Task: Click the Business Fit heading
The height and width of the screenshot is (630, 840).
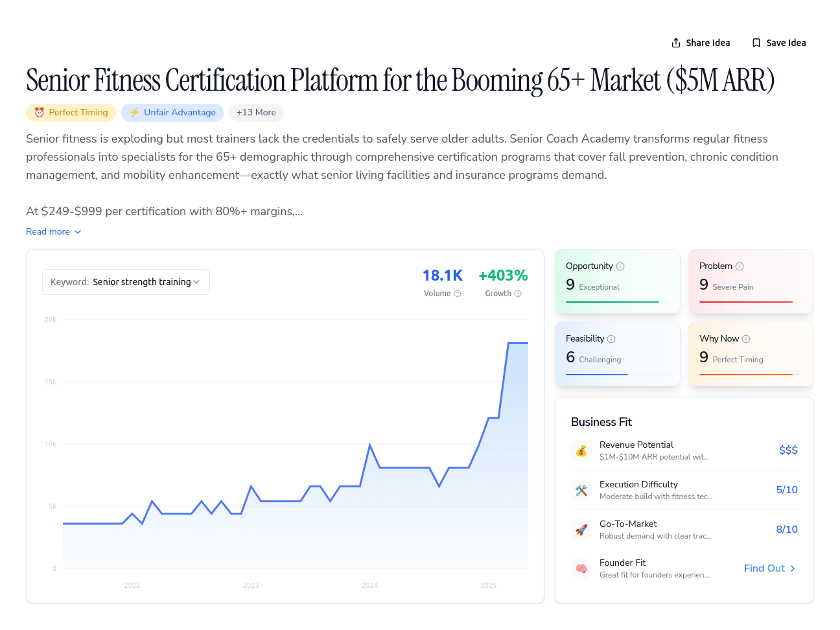Action: [601, 422]
